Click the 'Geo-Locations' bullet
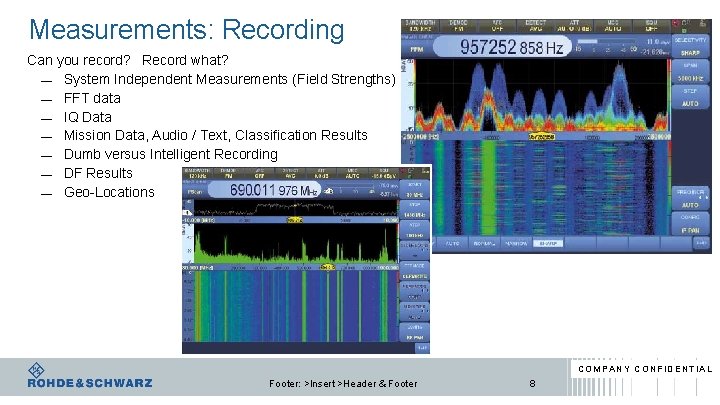The height and width of the screenshot is (405, 720). [109, 192]
